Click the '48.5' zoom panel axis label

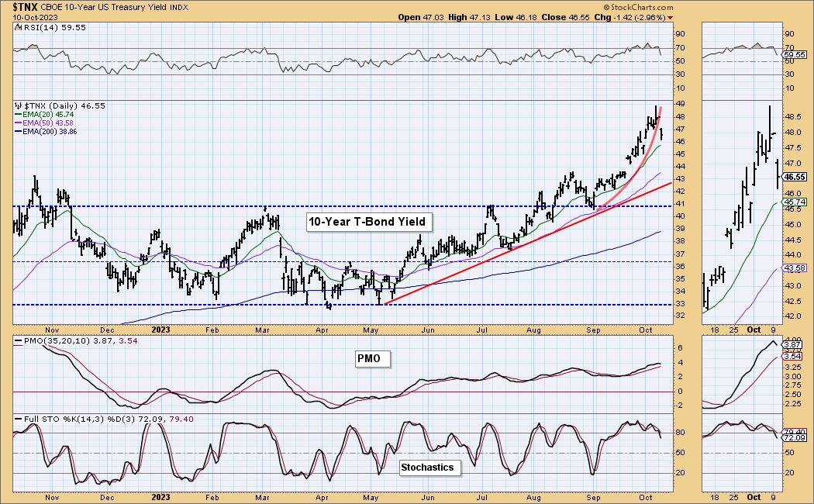point(795,118)
